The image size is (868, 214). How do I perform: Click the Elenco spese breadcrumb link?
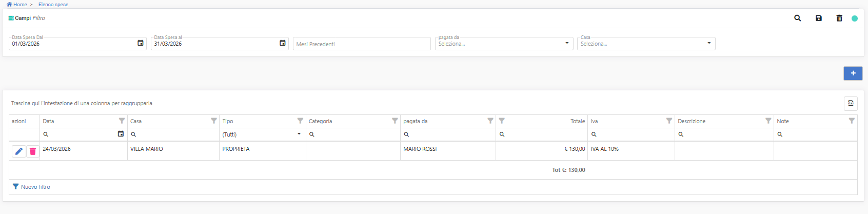click(53, 4)
